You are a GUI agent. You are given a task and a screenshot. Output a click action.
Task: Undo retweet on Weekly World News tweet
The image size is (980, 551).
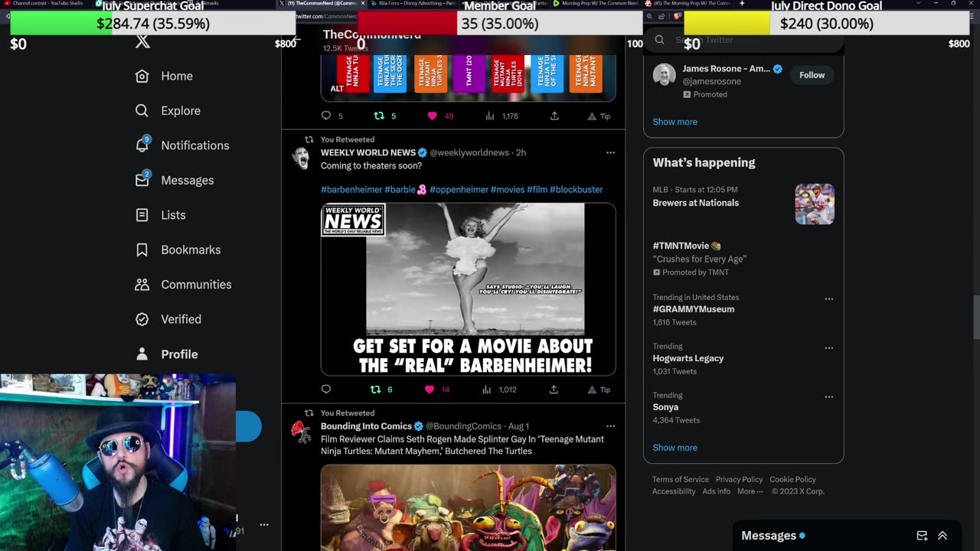coord(375,390)
